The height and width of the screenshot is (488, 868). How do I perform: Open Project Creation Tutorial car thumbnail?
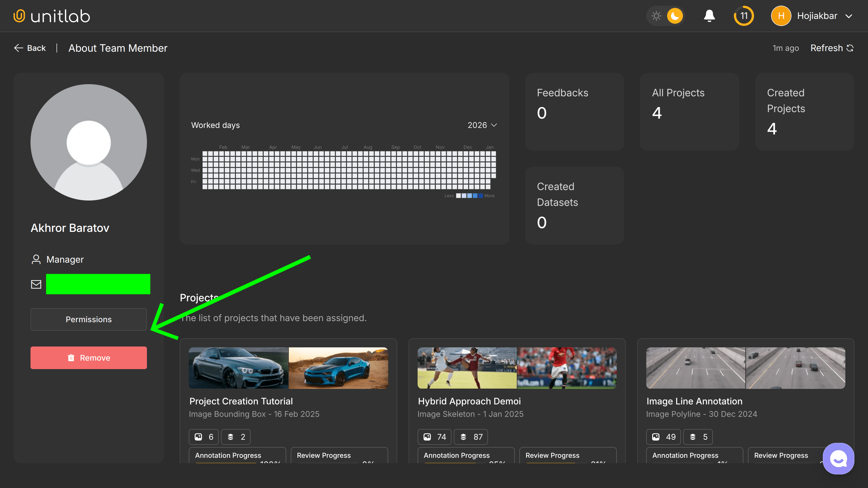point(288,368)
